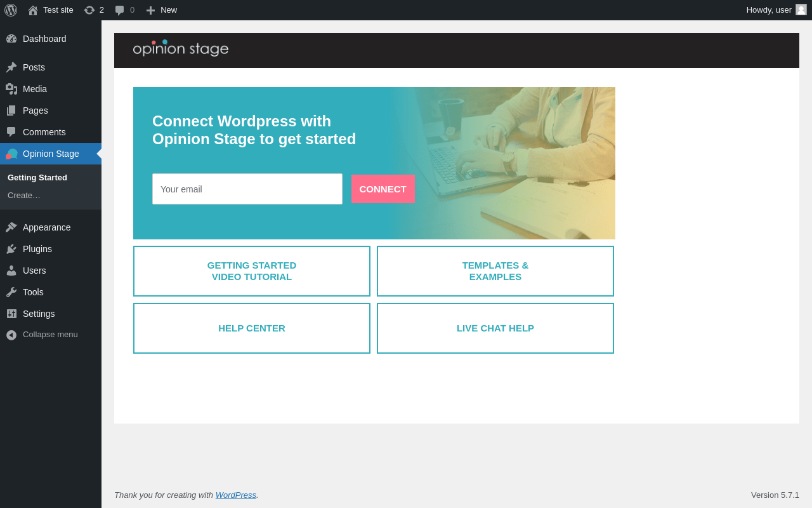
Task: Click the Test site name link
Action: tap(58, 10)
